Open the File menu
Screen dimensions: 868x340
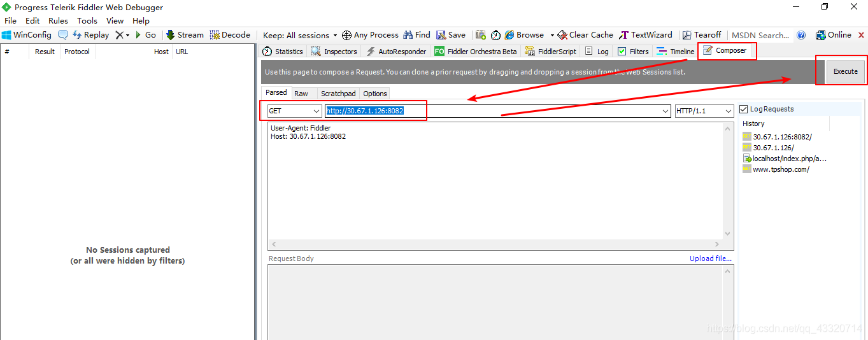11,21
